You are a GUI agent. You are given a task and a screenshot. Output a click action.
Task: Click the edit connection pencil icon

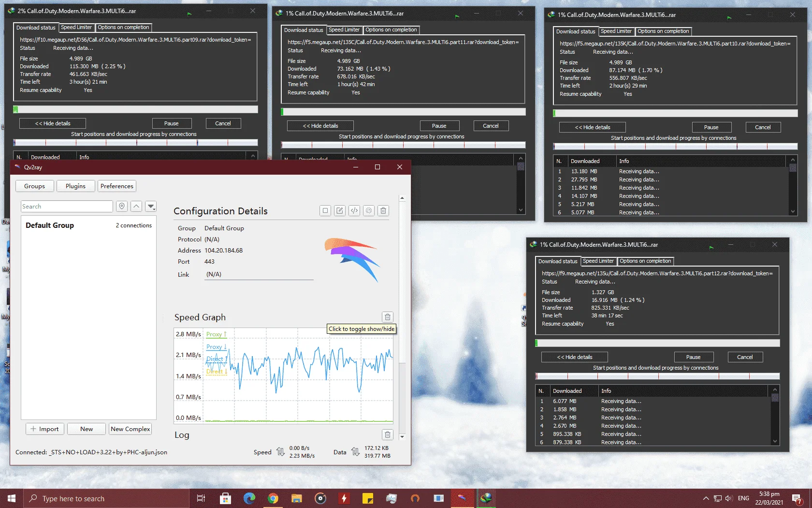click(340, 210)
